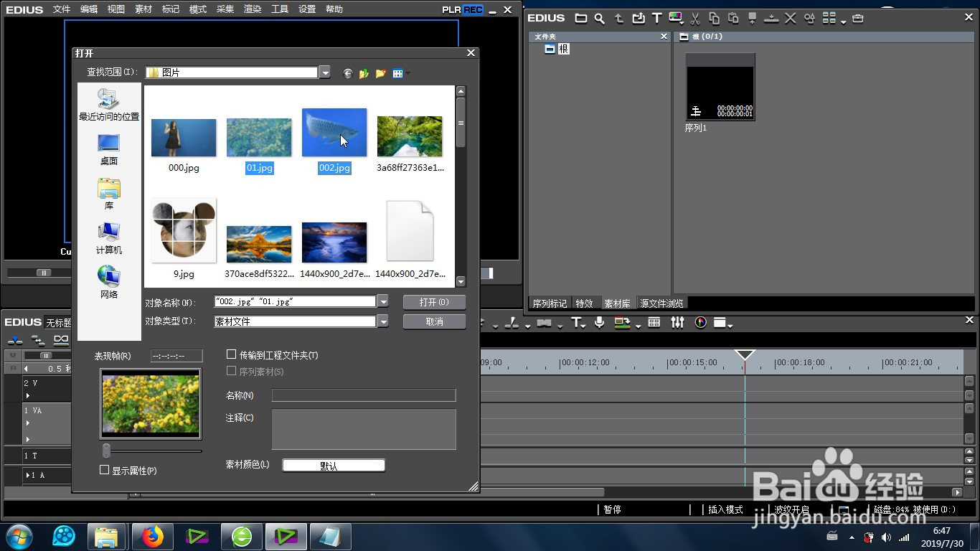Open the 对象名称 dropdown arrow
980x551 pixels.
point(383,301)
